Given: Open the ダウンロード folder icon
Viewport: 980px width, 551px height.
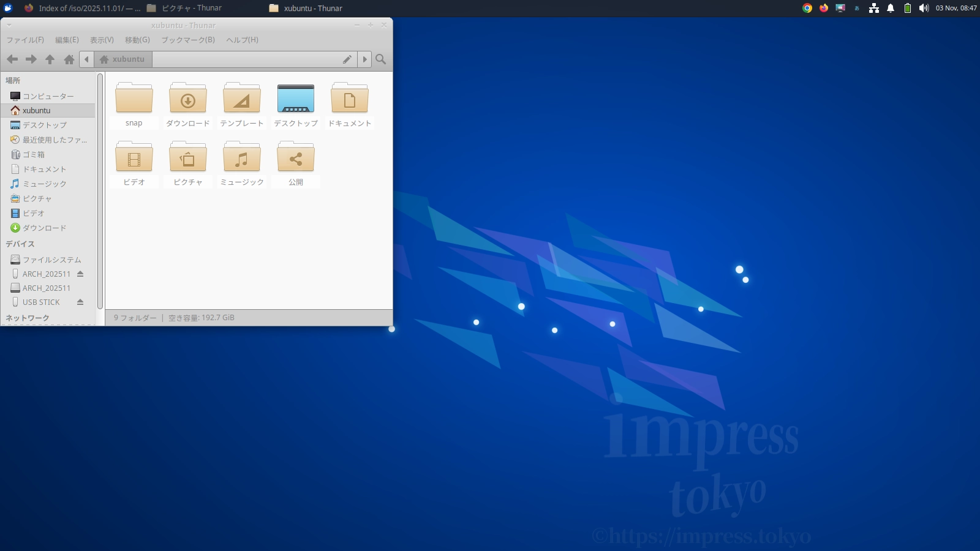Looking at the screenshot, I should point(188,104).
